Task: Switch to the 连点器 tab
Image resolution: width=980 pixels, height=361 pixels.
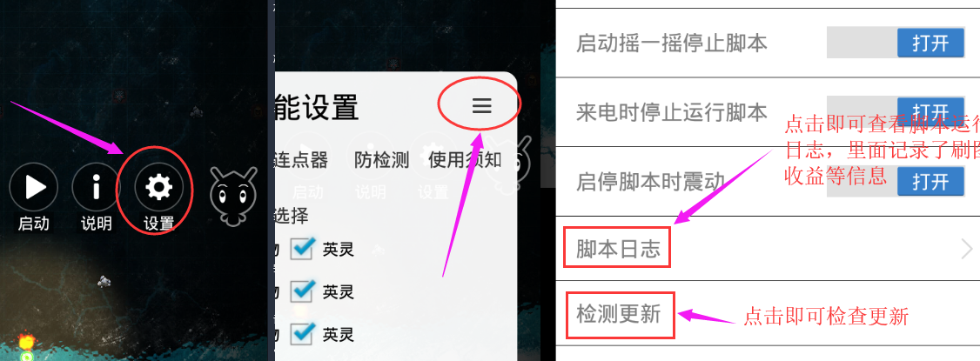Action: [x=300, y=160]
